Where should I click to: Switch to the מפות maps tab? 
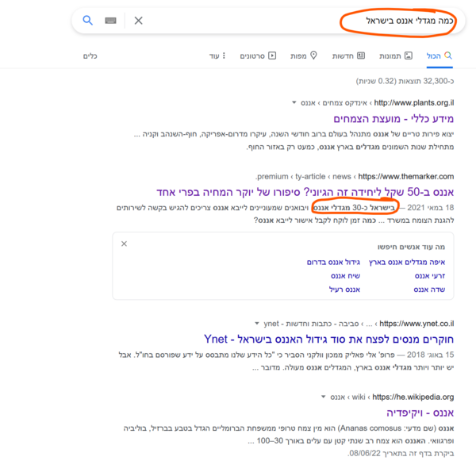coord(304,56)
